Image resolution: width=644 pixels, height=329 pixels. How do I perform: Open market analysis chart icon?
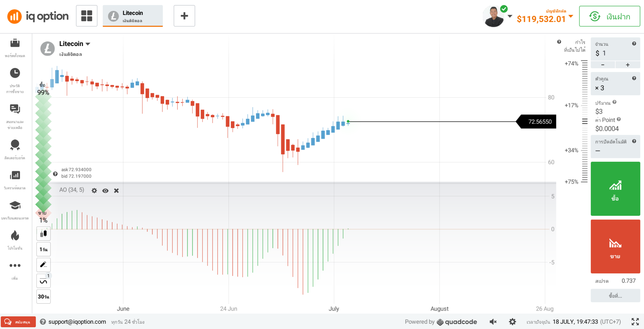(15, 175)
